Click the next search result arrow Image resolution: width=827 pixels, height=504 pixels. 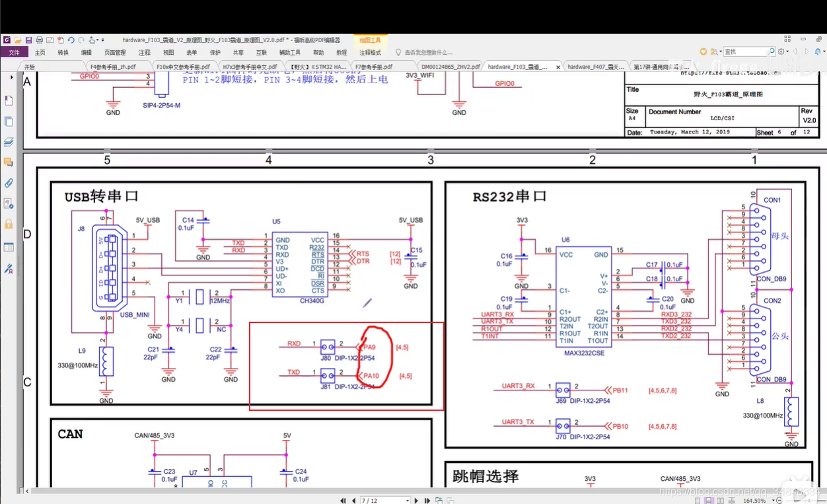807,52
